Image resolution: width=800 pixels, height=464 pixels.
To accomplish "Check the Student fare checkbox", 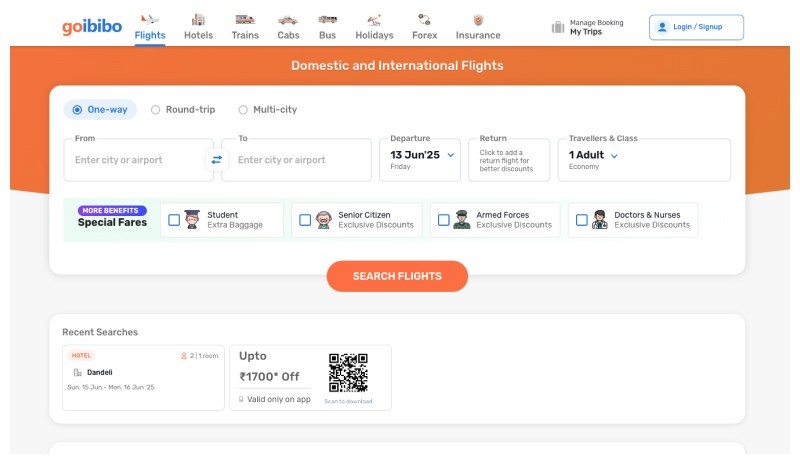I will pos(174,220).
